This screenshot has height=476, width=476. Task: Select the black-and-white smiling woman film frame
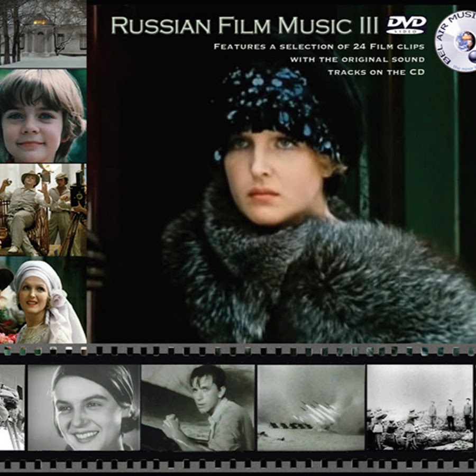[84, 407]
